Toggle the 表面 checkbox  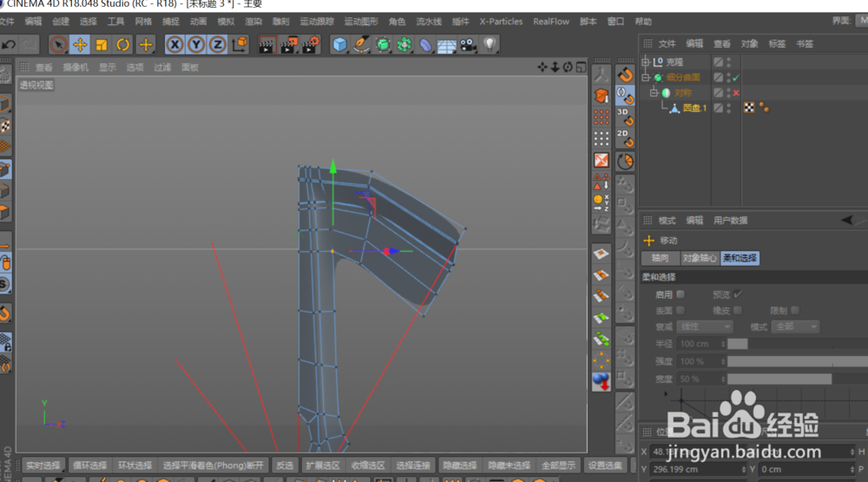[681, 310]
